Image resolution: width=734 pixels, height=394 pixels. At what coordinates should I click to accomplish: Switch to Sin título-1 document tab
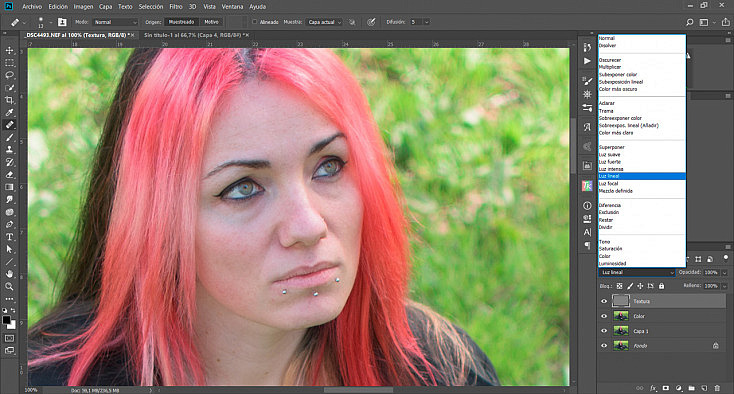[x=196, y=35]
